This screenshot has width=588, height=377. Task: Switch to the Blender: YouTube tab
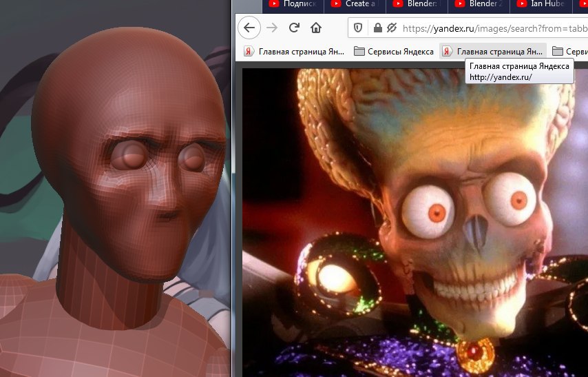pos(417,5)
